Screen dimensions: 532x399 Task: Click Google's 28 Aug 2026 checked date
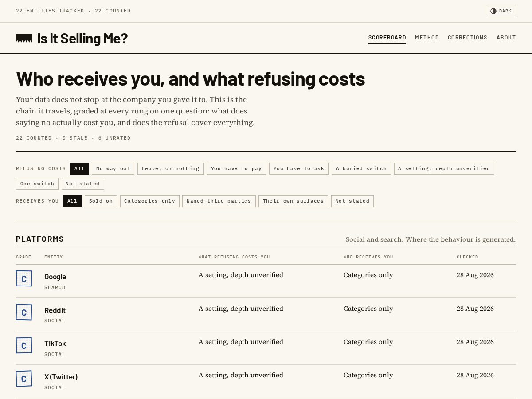pyautogui.click(x=475, y=275)
